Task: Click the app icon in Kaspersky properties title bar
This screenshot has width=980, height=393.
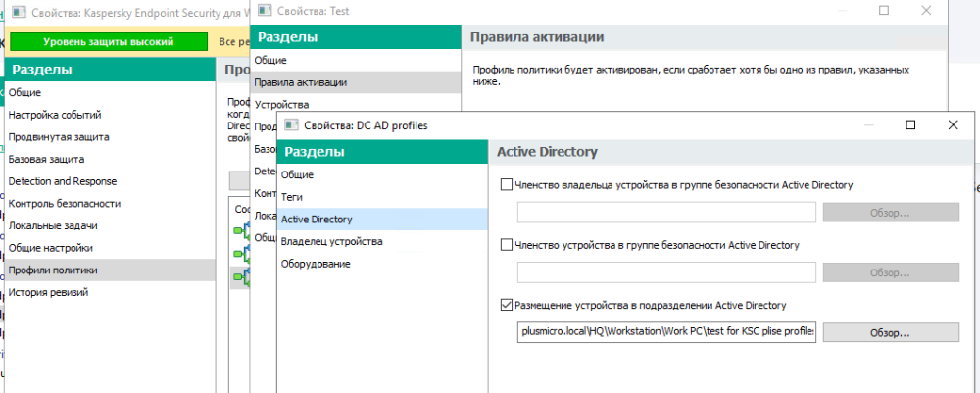Action: pos(20,11)
